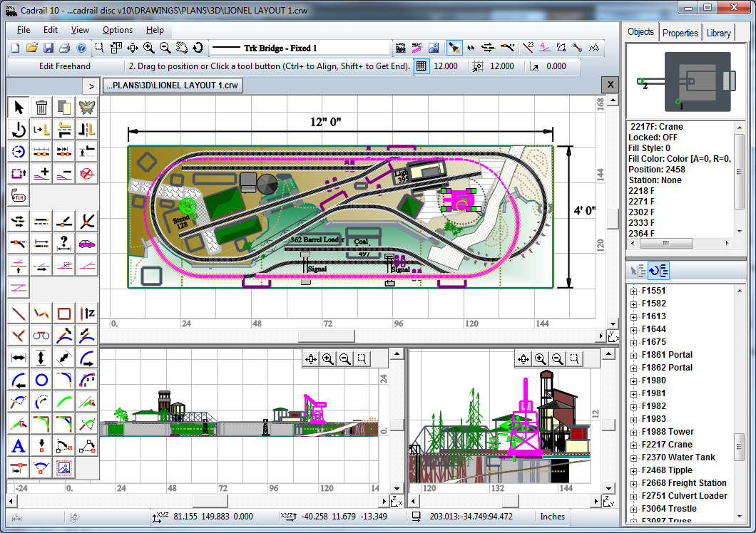This screenshot has width=756, height=533.
Task: Click zoom out on the front elevation view
Action: coord(344,358)
